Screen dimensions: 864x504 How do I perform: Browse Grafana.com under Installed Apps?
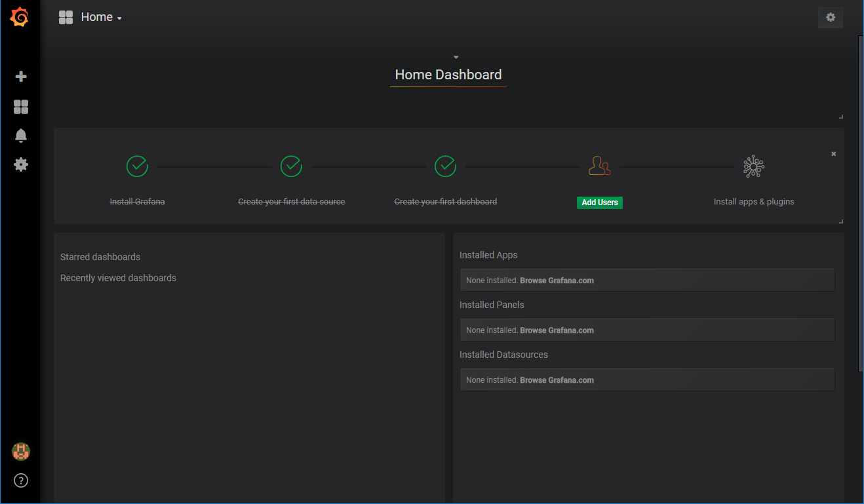click(557, 281)
